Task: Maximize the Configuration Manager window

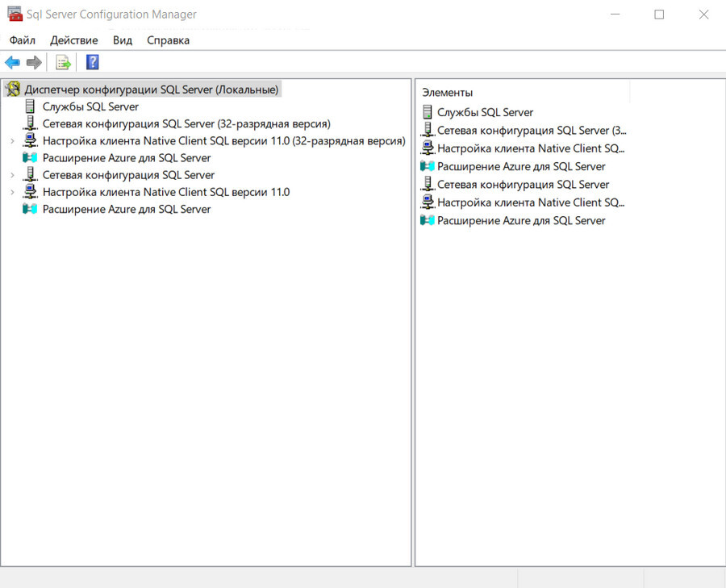Action: tap(659, 15)
